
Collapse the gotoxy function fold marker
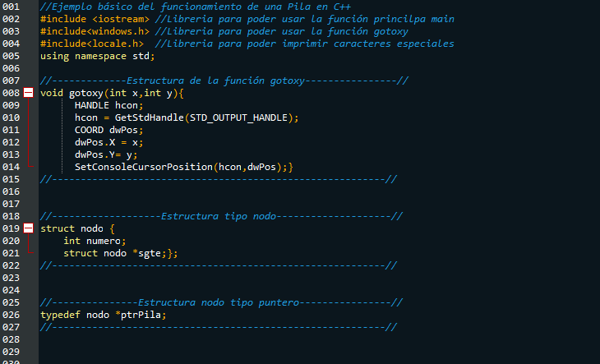pos(28,93)
